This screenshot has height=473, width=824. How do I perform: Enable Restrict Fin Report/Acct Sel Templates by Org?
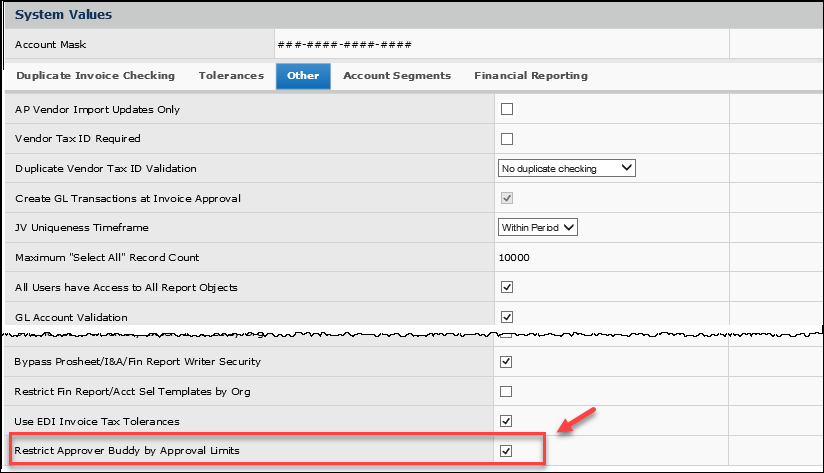click(506, 391)
